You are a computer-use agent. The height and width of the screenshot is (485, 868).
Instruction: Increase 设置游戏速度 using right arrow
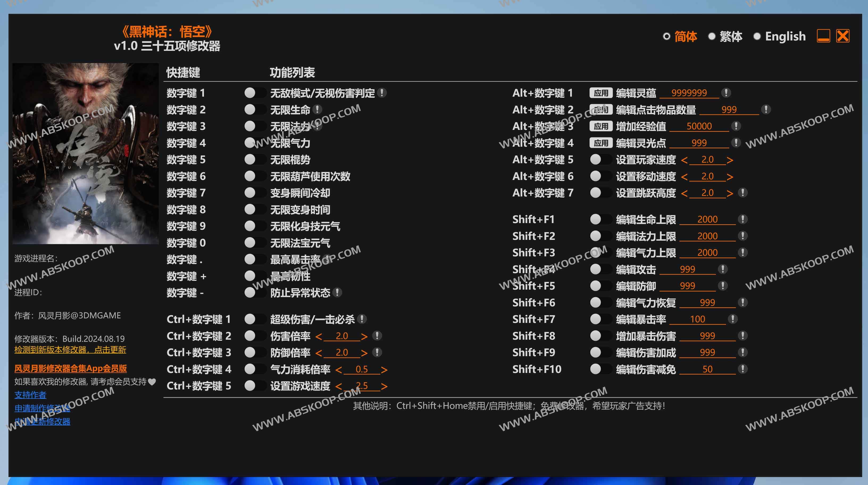[x=384, y=386]
